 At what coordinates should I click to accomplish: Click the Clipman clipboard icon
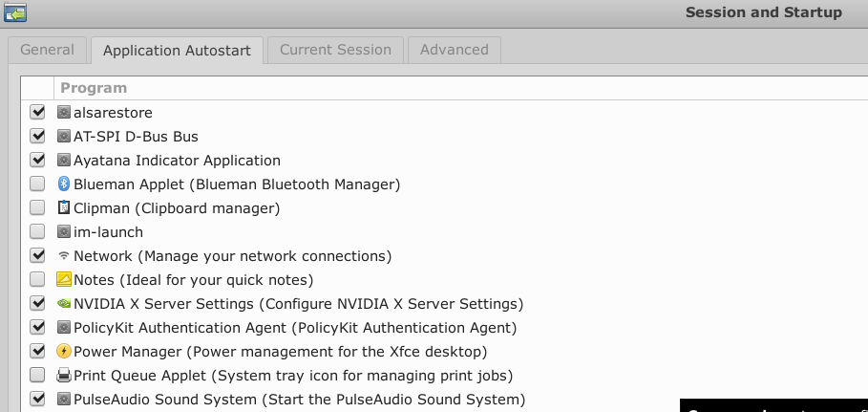click(x=64, y=208)
